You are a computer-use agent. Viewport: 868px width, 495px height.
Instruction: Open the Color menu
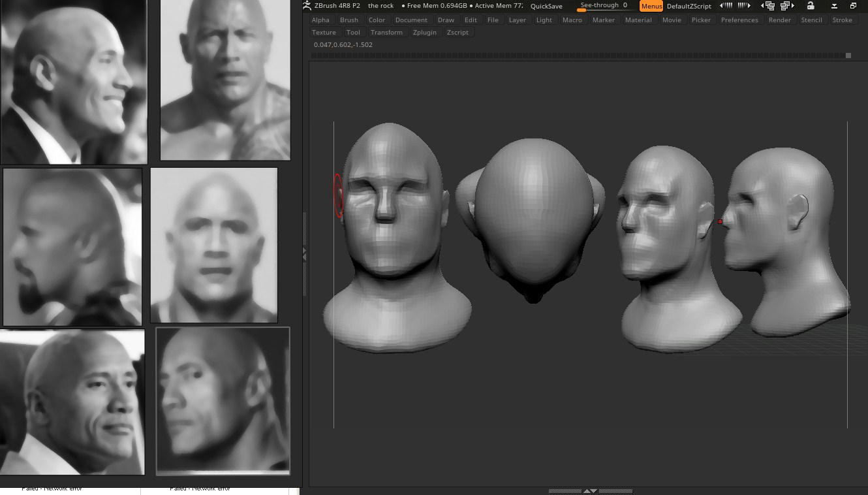coord(377,20)
